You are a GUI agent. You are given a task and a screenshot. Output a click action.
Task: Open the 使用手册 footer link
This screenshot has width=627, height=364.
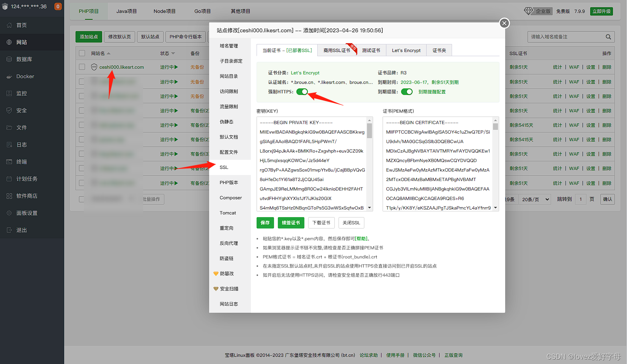395,355
